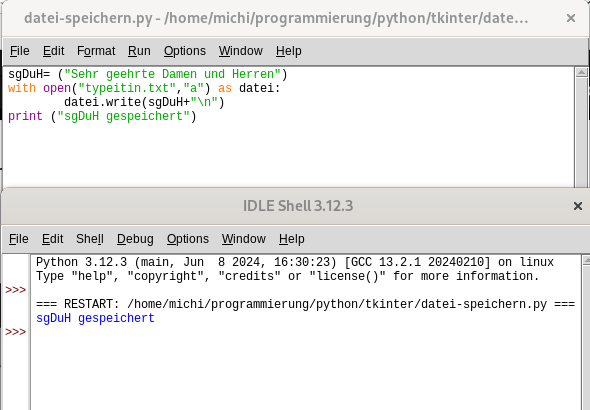590x410 pixels.
Task: Click 'open' builtin in code
Action: pos(57,88)
